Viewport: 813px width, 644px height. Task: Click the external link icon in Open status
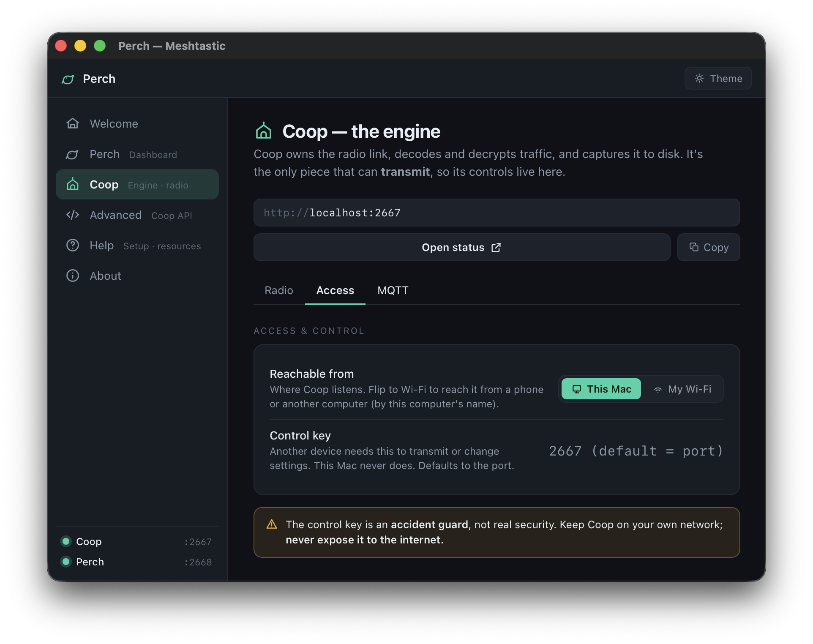click(x=496, y=248)
